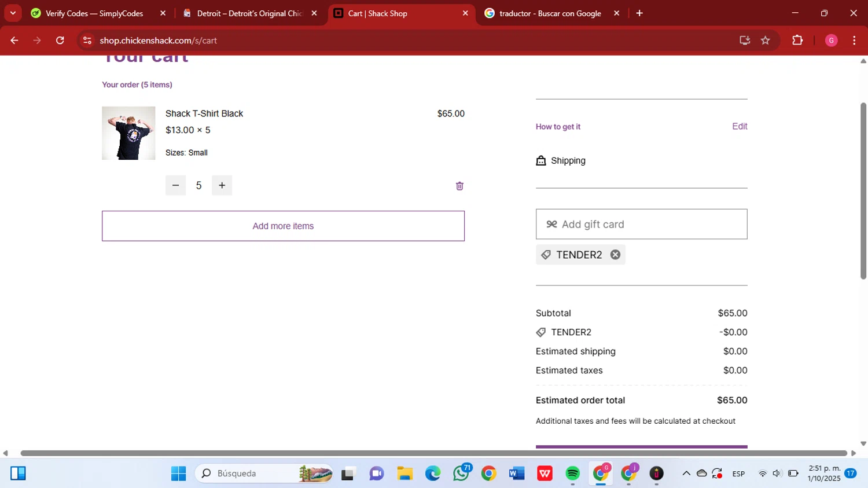Open Microsoft Edge from taskbar
868x488 pixels.
tap(433, 474)
